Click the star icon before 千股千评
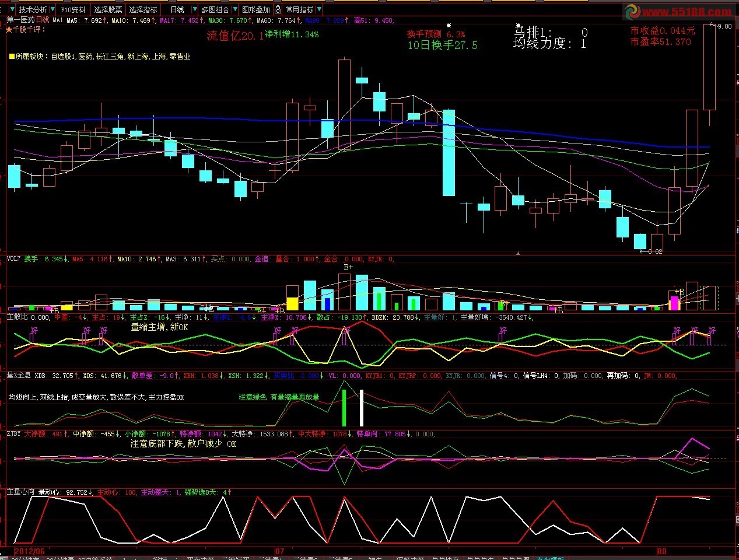 pyautogui.click(x=9, y=29)
